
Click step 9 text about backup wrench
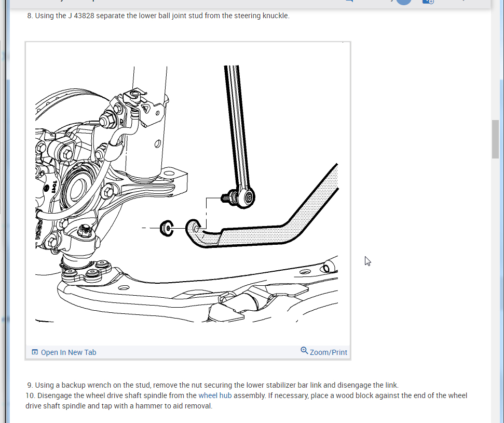(x=213, y=385)
